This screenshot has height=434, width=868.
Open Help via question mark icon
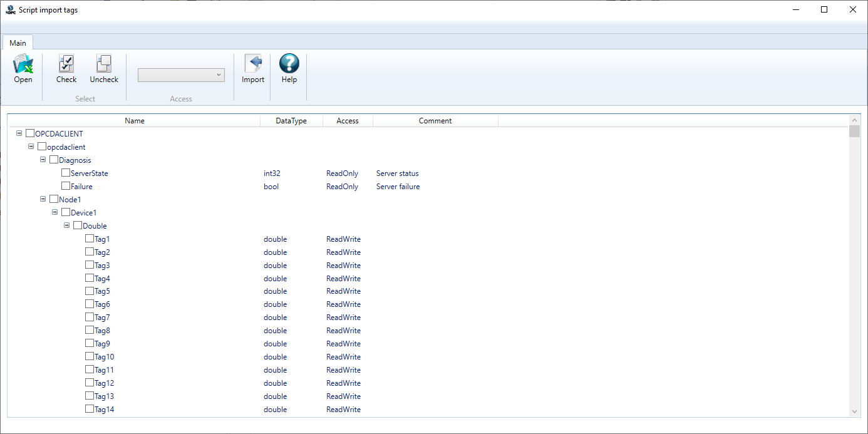click(289, 63)
